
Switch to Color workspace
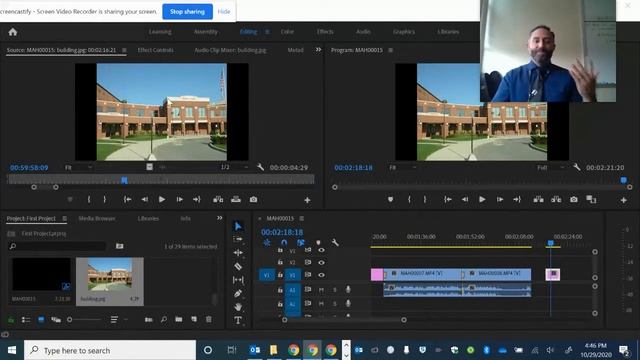coord(287,32)
